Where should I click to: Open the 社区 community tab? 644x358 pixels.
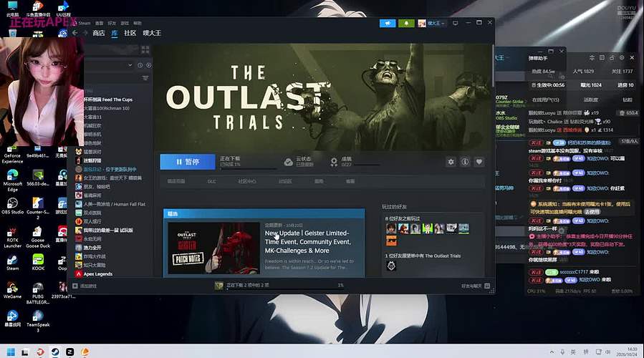tap(130, 33)
